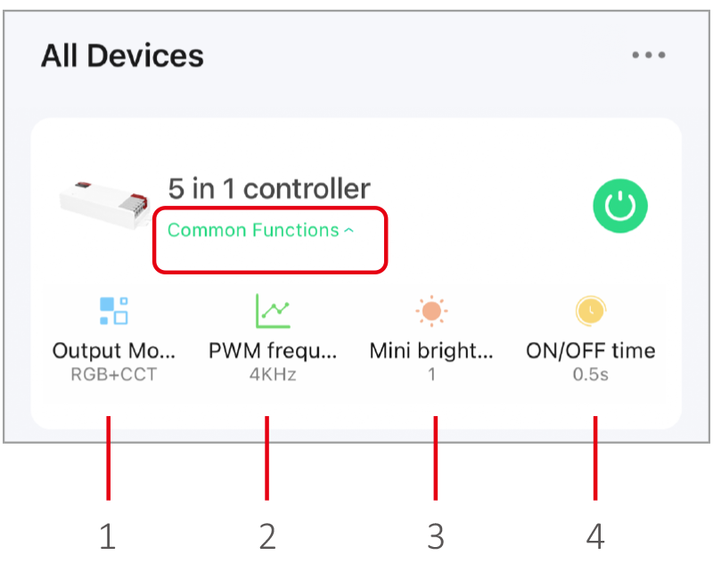The image size is (713, 588).
Task: Open the three-dot more options menu
Action: pos(649,55)
